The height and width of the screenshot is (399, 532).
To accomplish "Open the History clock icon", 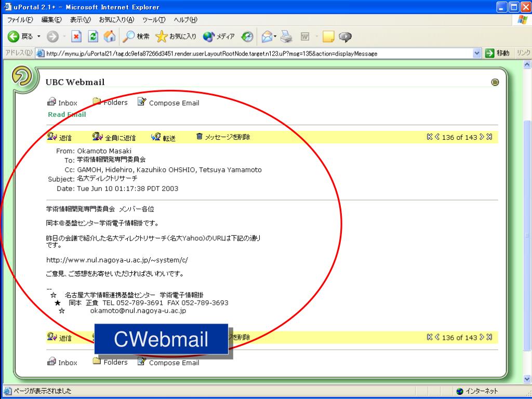I will click(x=247, y=36).
